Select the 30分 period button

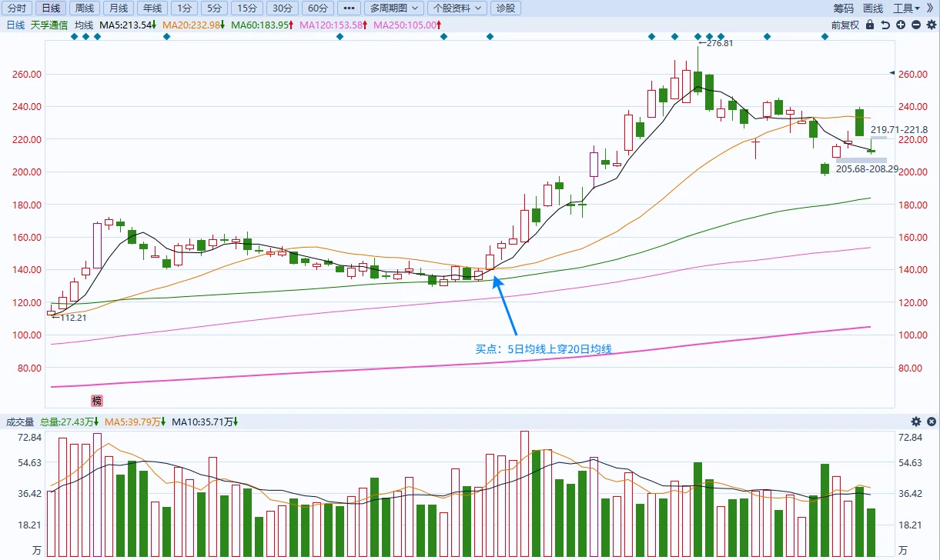283,8
